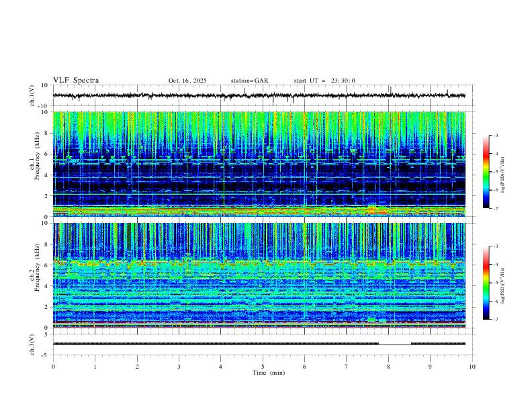Click the date 'Oct. 16, 2025'
This screenshot has height=411, width=532.
coord(187,81)
